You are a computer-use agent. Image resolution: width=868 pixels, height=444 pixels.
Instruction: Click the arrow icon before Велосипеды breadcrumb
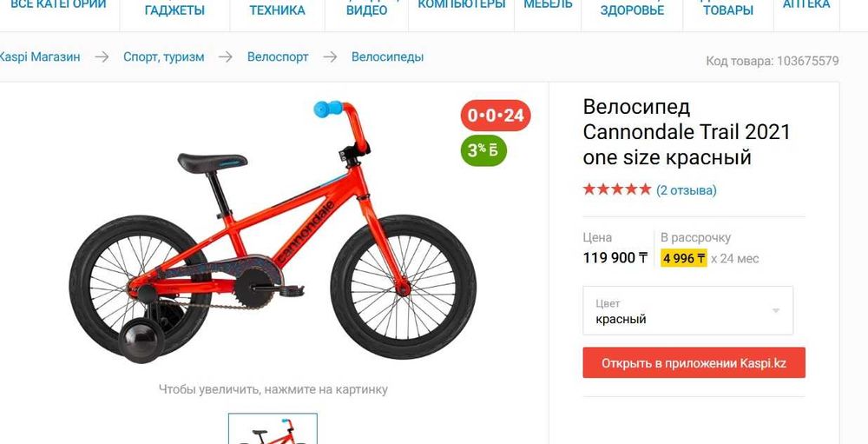330,56
